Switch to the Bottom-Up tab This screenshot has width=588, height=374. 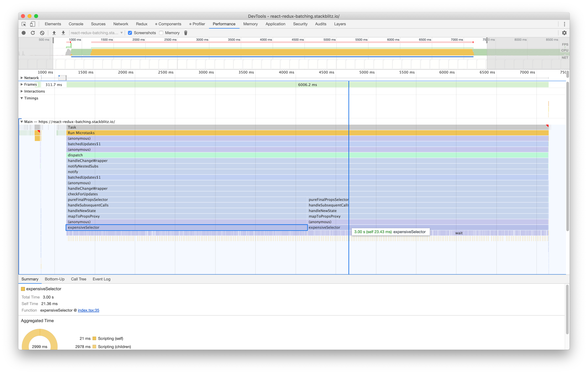[54, 279]
